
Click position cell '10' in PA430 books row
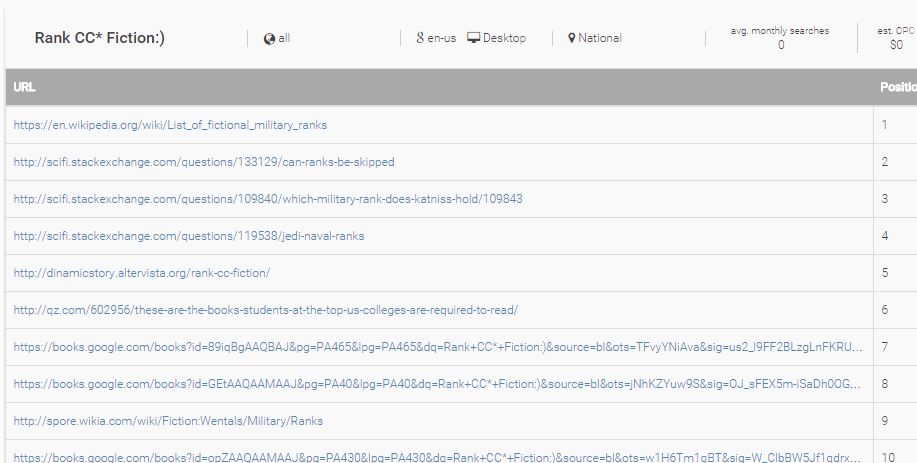(x=888, y=457)
